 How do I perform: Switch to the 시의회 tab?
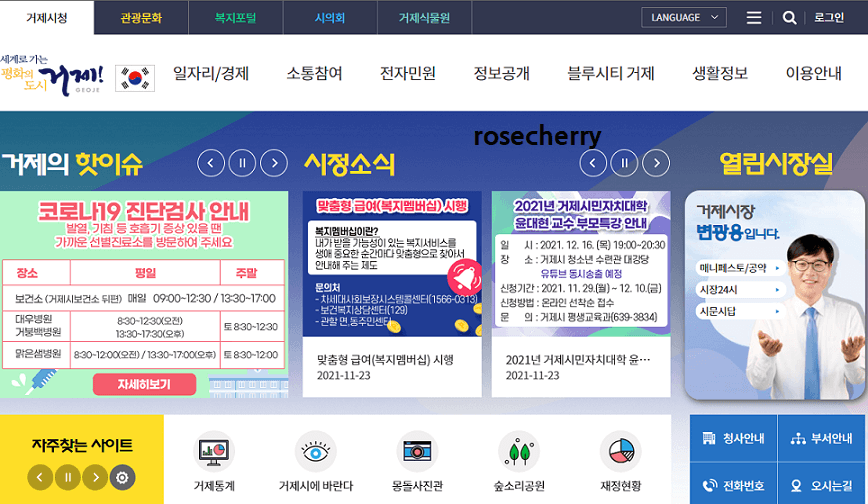[330, 18]
